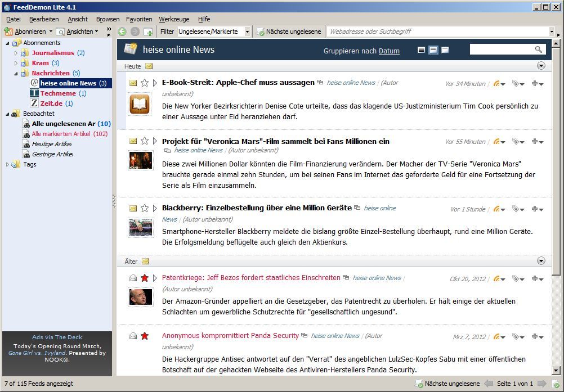Image resolution: width=564 pixels, height=392 pixels.
Task: Select the summary-view layout icon in header
Action: click(x=433, y=50)
